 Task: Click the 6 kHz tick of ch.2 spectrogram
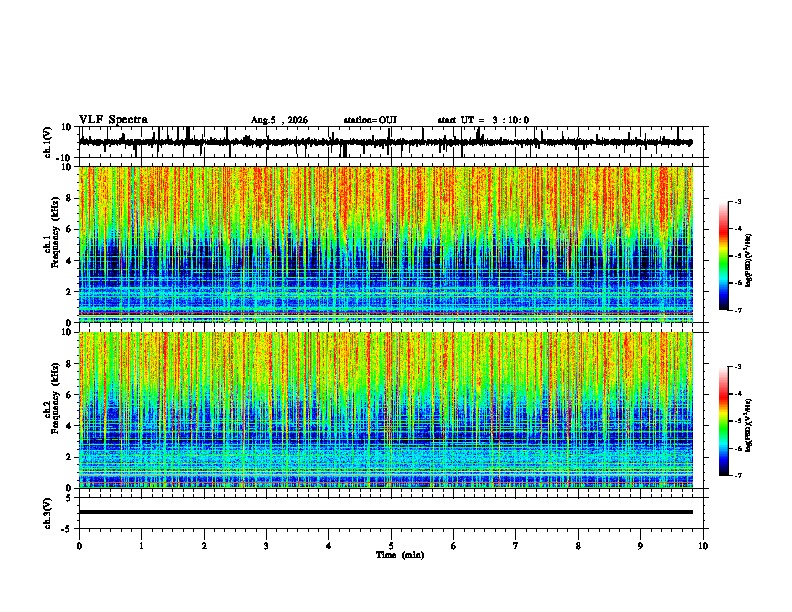click(x=69, y=395)
